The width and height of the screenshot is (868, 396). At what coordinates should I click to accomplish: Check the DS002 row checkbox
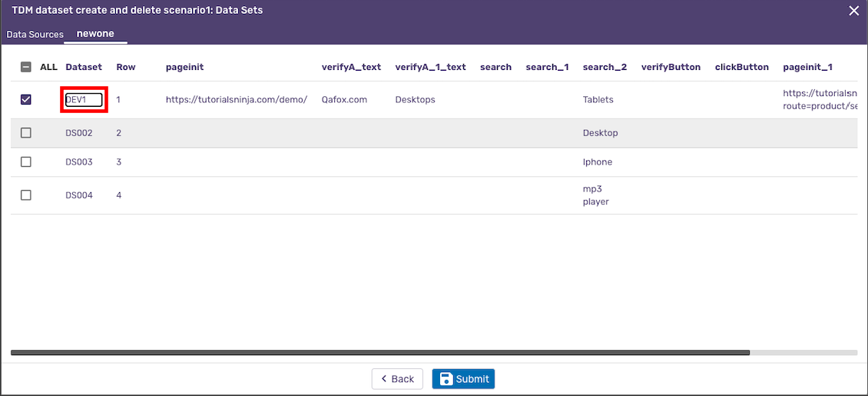pos(26,133)
